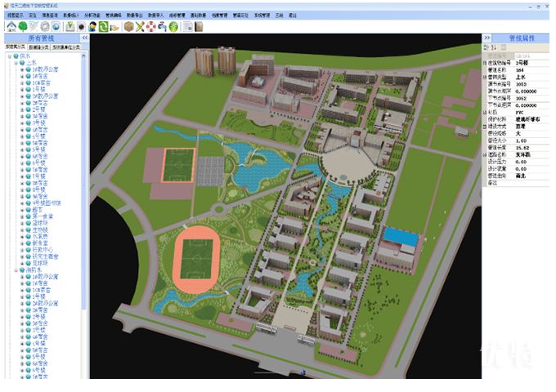Collapse the 供水 root tree node
The width and height of the screenshot is (556, 392).
(x=9, y=56)
